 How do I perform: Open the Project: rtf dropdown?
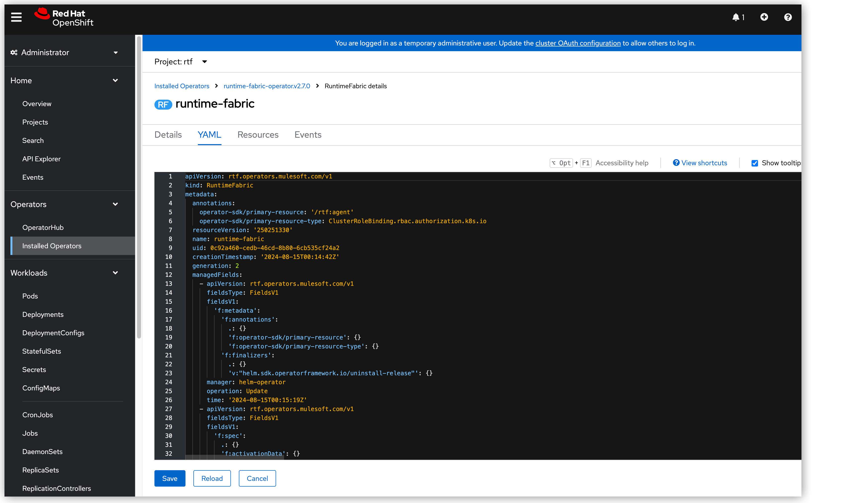pyautogui.click(x=181, y=61)
